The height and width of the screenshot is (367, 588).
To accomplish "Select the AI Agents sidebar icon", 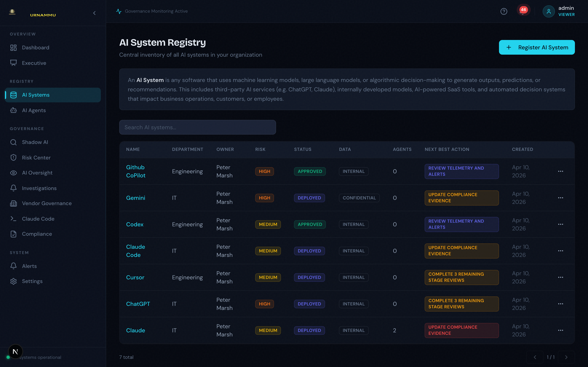I will click(x=13, y=110).
